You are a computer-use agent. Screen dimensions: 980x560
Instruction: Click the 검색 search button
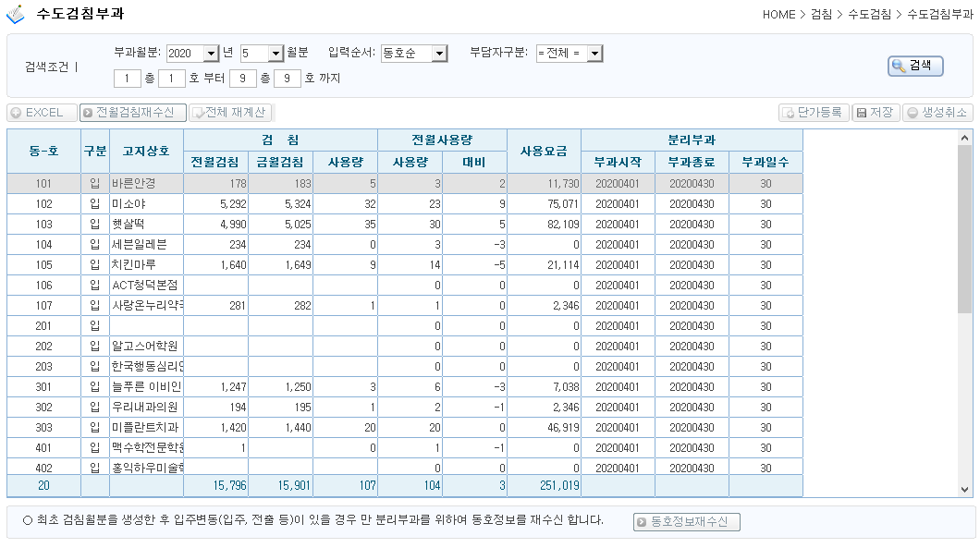pyautogui.click(x=915, y=66)
